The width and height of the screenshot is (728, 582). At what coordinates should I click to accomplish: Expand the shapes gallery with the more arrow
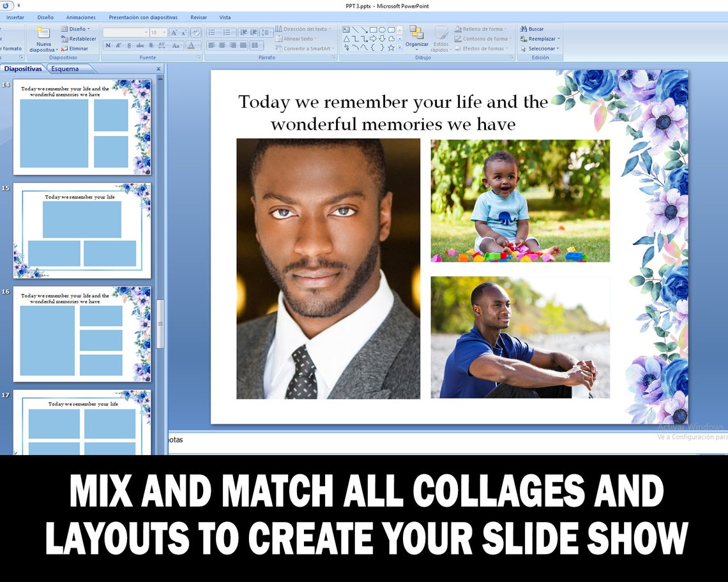[400, 47]
